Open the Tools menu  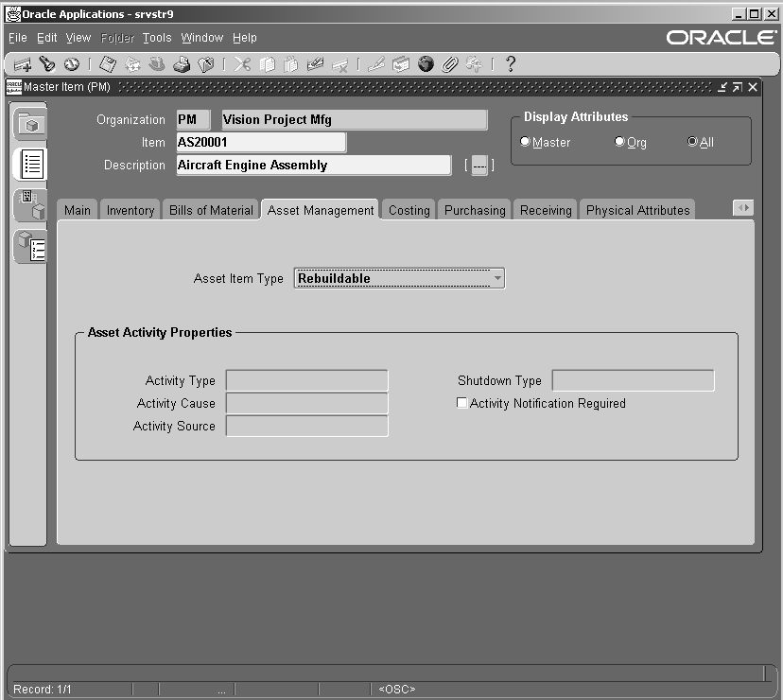click(x=157, y=38)
